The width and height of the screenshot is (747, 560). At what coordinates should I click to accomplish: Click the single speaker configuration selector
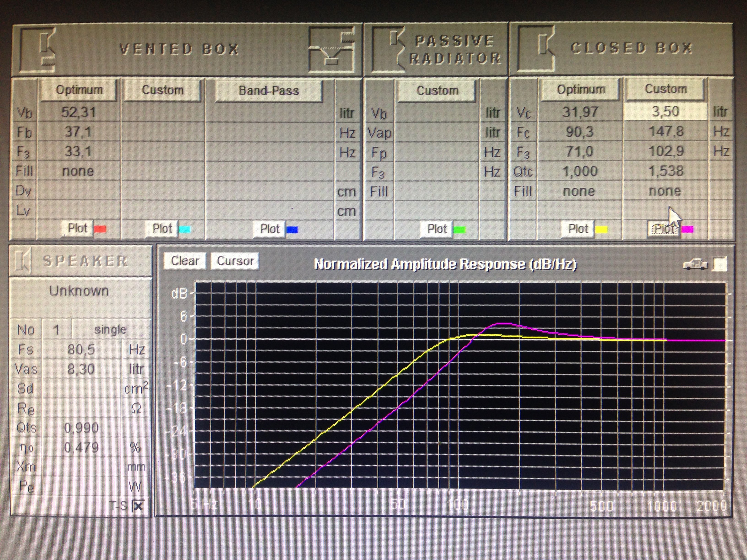tap(110, 329)
